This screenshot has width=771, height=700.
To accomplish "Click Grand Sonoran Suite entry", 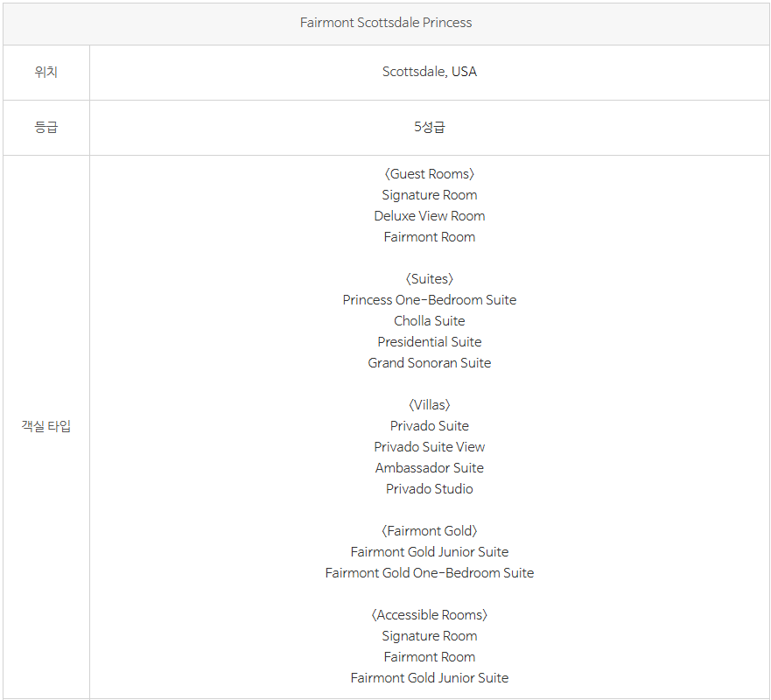I will pyautogui.click(x=430, y=363).
